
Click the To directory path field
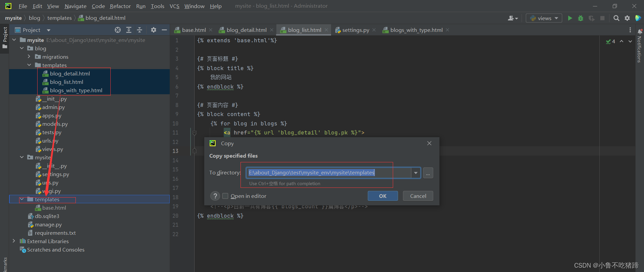[329, 173]
